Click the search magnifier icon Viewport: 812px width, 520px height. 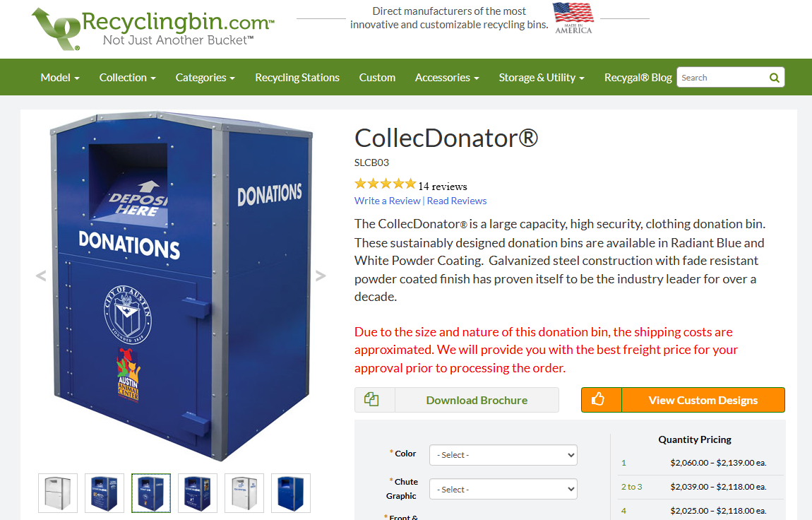[774, 78]
